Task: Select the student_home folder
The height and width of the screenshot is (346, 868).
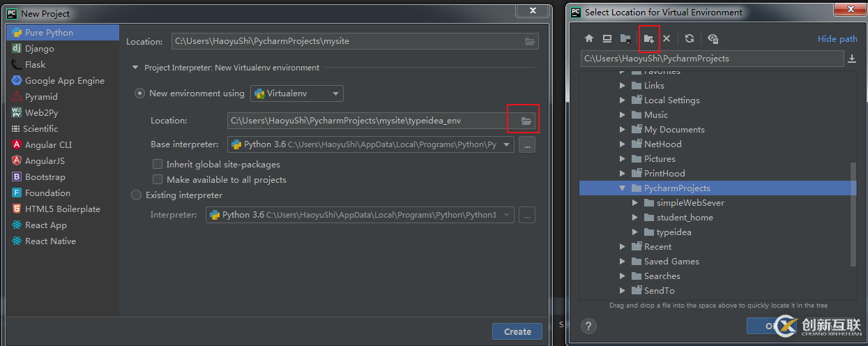Action: (685, 218)
